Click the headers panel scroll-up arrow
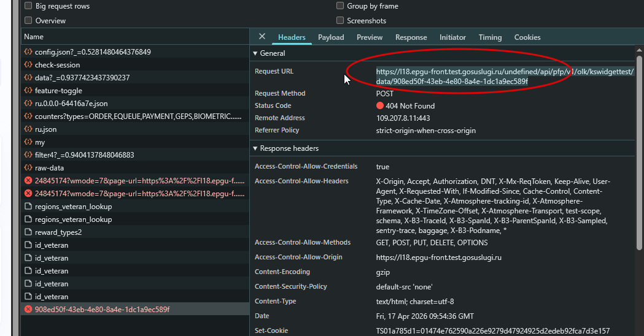The height and width of the screenshot is (336, 644). click(639, 50)
